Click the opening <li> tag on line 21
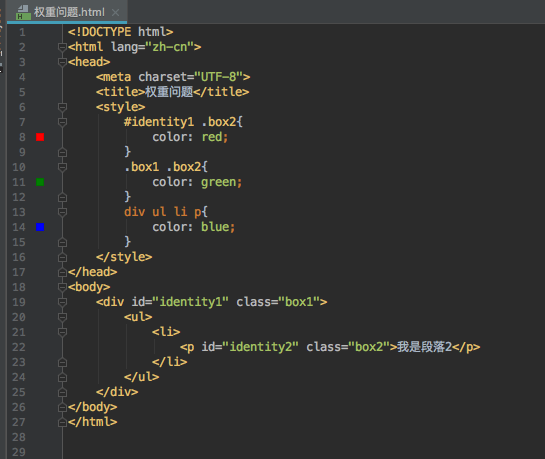The image size is (545, 459). [x=166, y=332]
